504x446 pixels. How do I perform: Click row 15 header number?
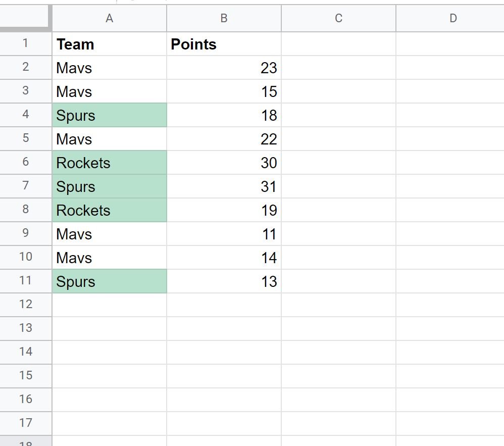pyautogui.click(x=26, y=376)
